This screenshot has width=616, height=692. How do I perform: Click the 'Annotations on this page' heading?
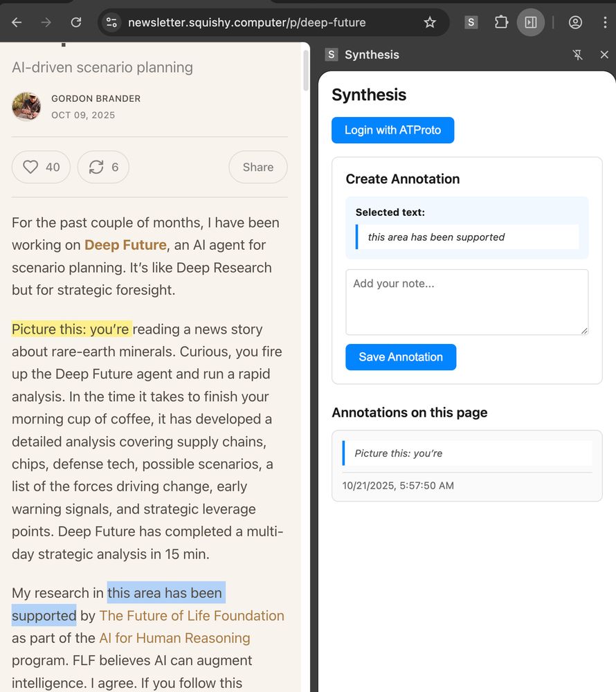(x=410, y=412)
